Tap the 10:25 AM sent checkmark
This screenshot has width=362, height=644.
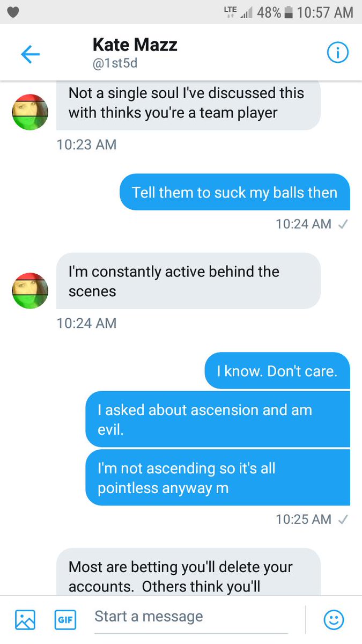coord(343,519)
